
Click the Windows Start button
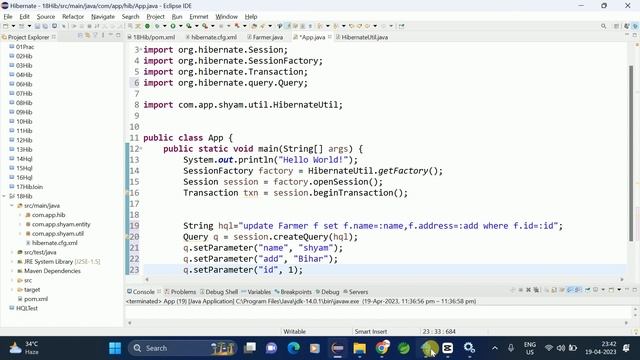(115, 348)
